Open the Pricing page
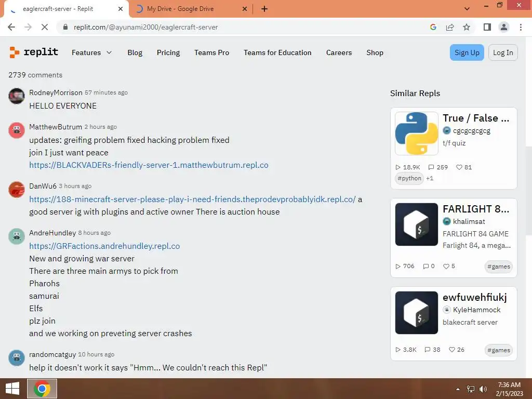The image size is (532, 399). coord(168,52)
